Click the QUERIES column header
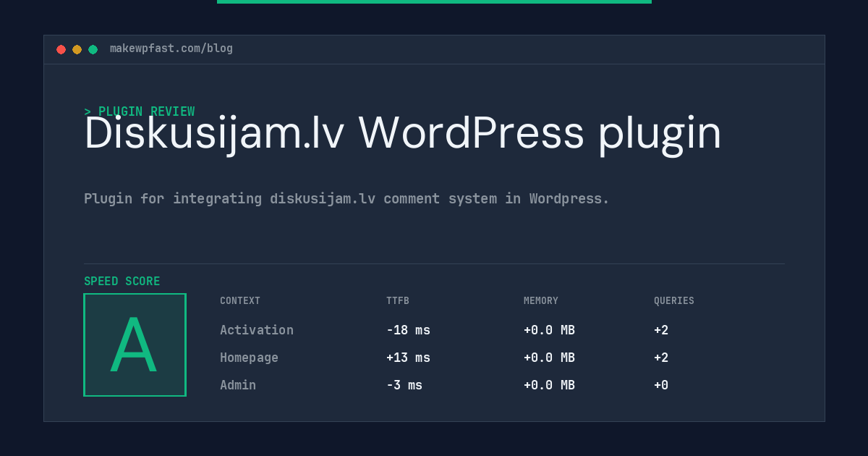 coord(674,301)
